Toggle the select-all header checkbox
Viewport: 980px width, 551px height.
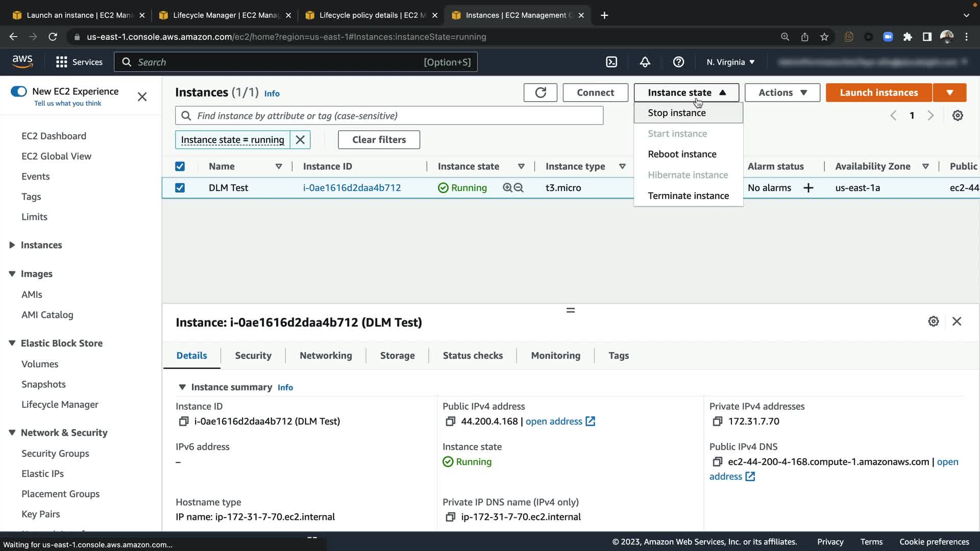click(x=180, y=166)
